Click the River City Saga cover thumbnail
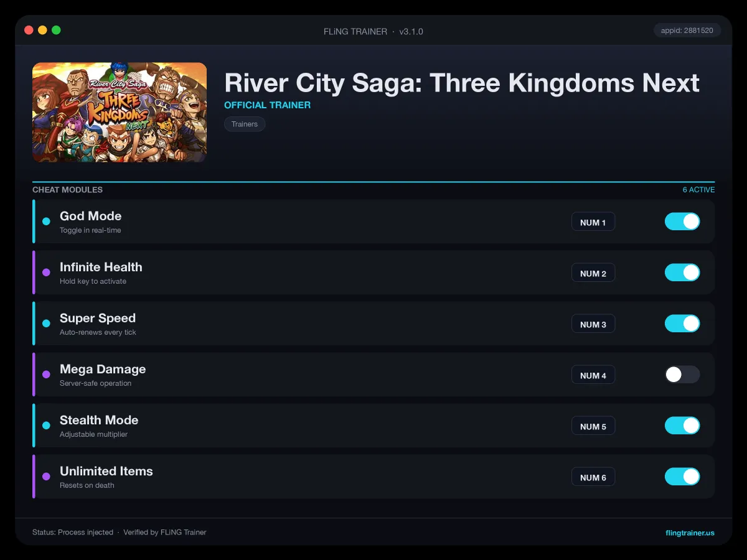 pyautogui.click(x=120, y=113)
